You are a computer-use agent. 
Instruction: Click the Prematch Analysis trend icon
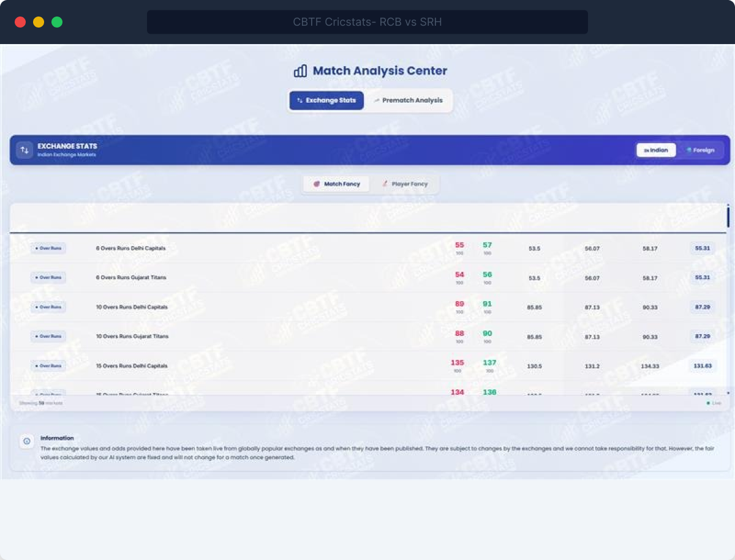376,100
